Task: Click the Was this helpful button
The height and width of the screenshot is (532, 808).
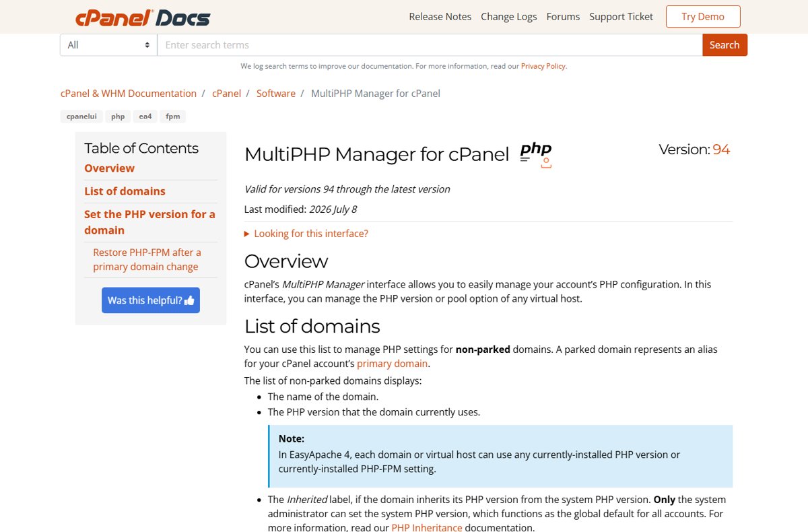Action: pos(151,300)
